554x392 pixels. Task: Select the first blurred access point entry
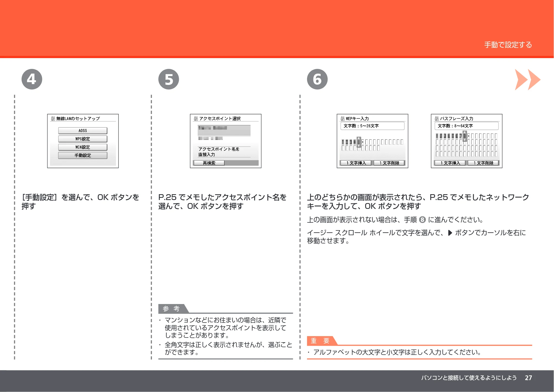[x=224, y=130]
